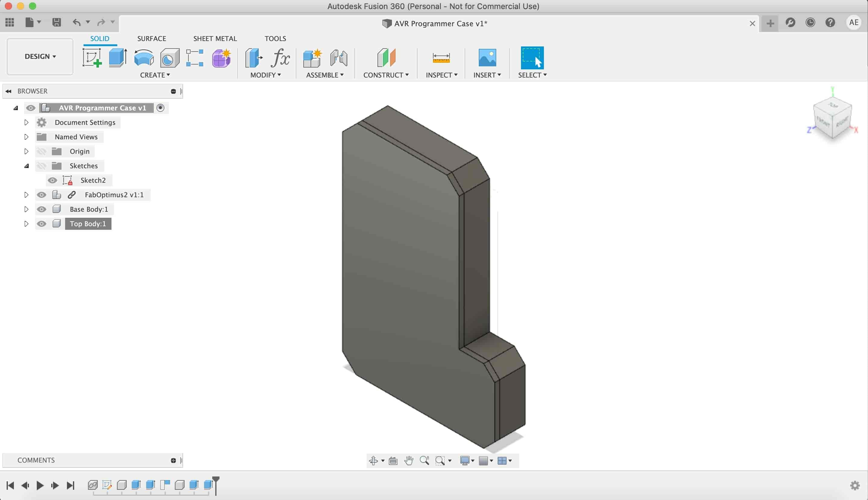This screenshot has width=868, height=500.
Task: Select the Zoom magnifier tool
Action: [425, 460]
